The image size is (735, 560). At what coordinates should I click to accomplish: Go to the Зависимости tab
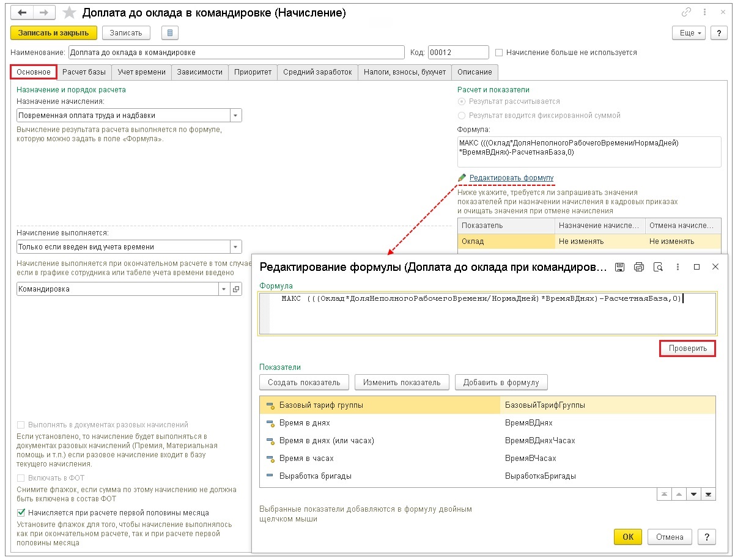[x=200, y=72]
